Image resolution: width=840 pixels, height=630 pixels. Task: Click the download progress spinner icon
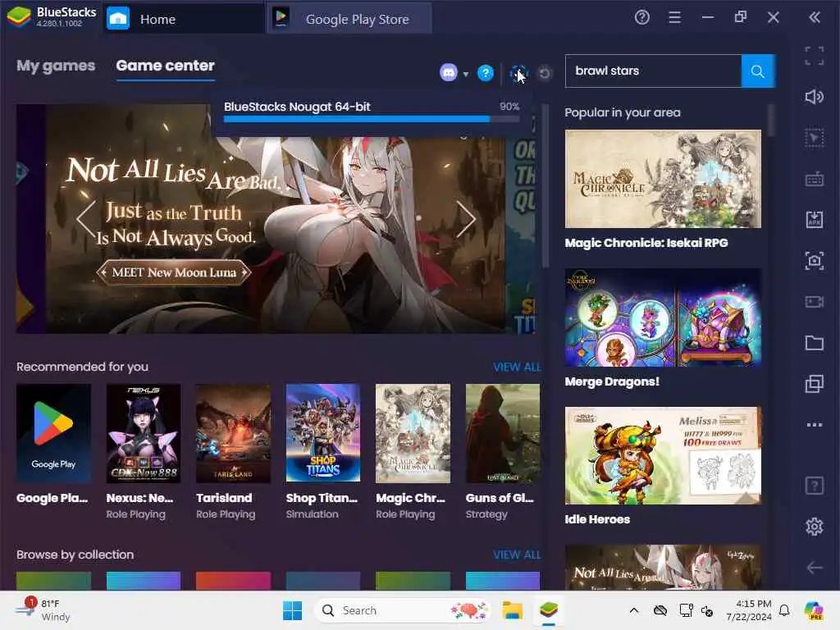pyautogui.click(x=518, y=73)
